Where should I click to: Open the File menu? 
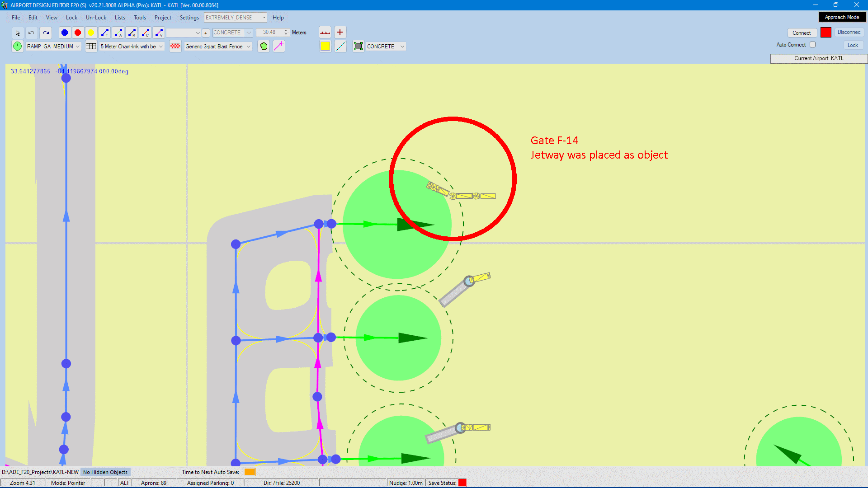16,18
